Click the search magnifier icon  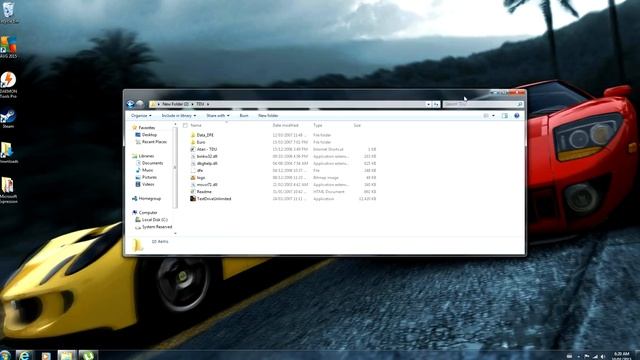coord(519,104)
